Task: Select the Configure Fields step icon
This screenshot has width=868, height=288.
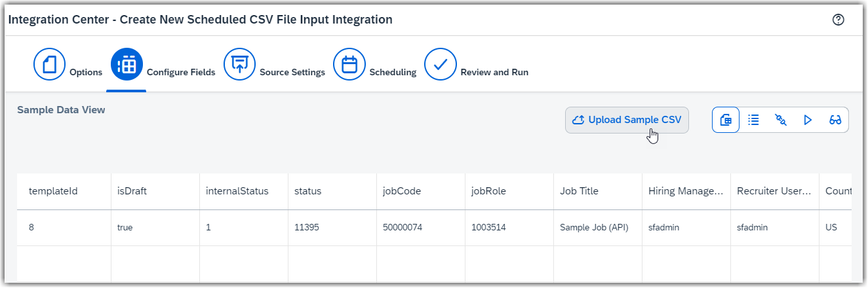Action: click(x=127, y=64)
